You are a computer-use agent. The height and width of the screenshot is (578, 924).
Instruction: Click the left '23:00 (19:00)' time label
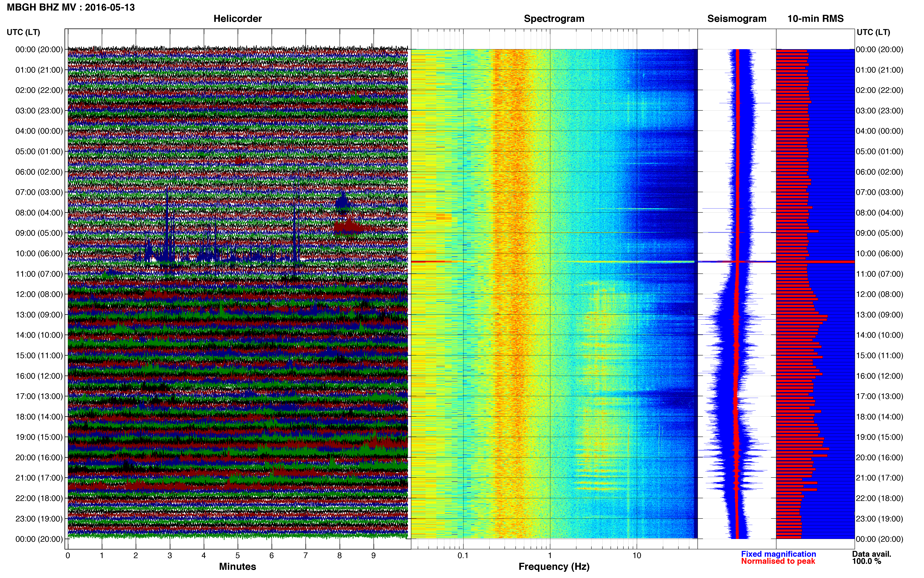39,519
